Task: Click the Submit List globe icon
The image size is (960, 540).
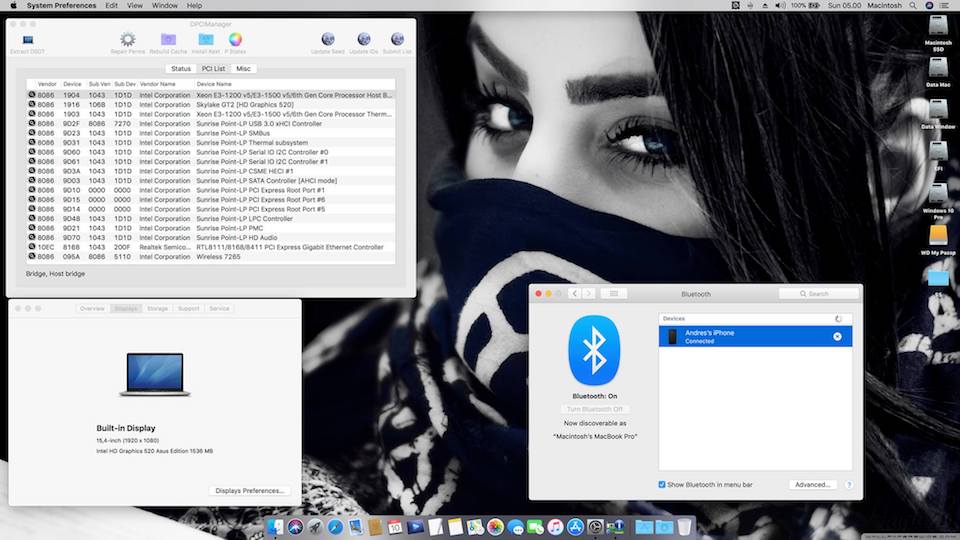Action: click(396, 40)
